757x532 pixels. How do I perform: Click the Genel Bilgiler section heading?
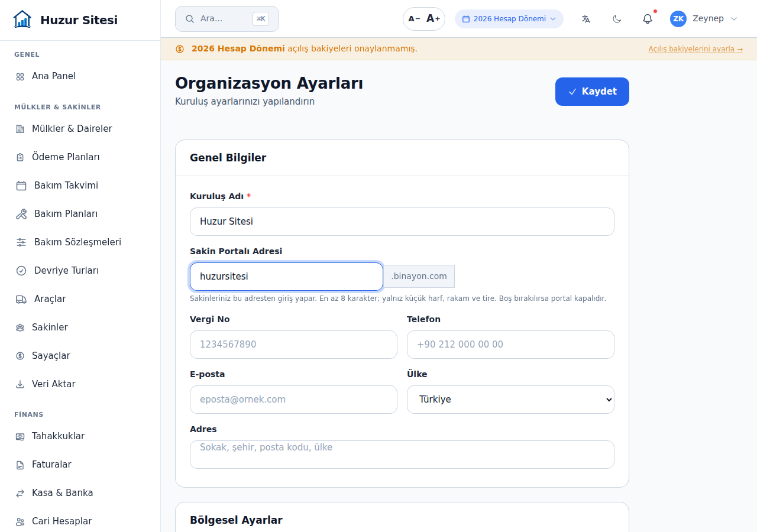pyautogui.click(x=228, y=158)
